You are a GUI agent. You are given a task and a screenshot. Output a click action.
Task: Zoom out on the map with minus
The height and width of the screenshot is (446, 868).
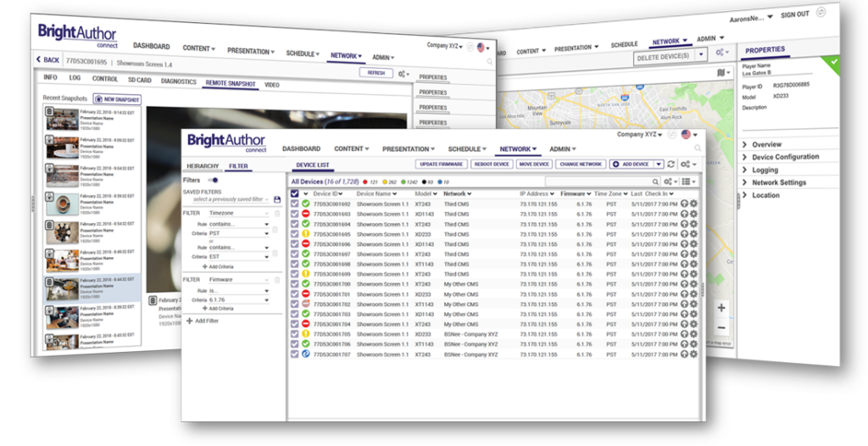(x=721, y=328)
